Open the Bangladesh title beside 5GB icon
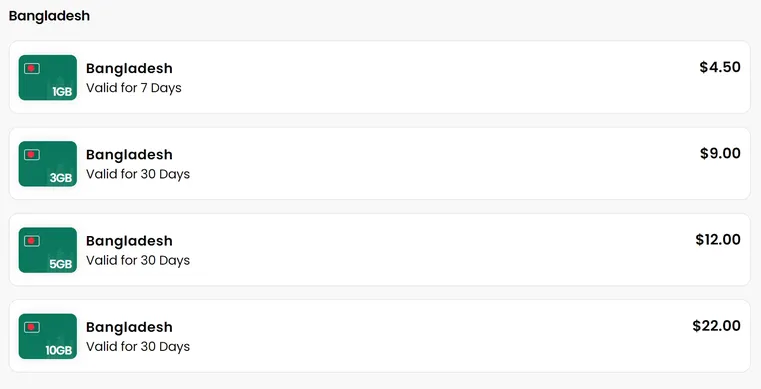This screenshot has height=389, width=761. (x=129, y=241)
